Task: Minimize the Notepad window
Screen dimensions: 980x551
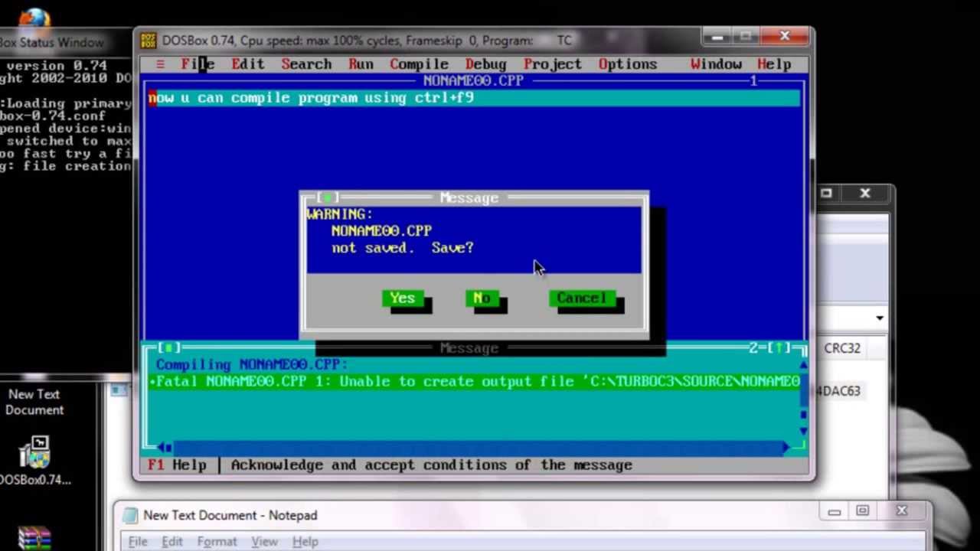Action: tap(834, 511)
